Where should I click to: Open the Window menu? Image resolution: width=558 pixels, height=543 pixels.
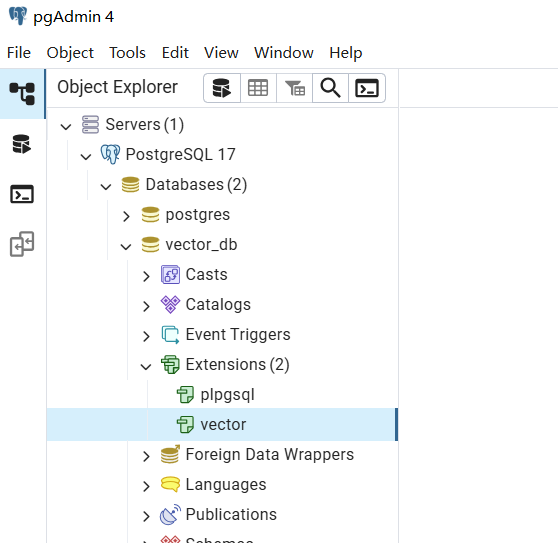pyautogui.click(x=284, y=53)
